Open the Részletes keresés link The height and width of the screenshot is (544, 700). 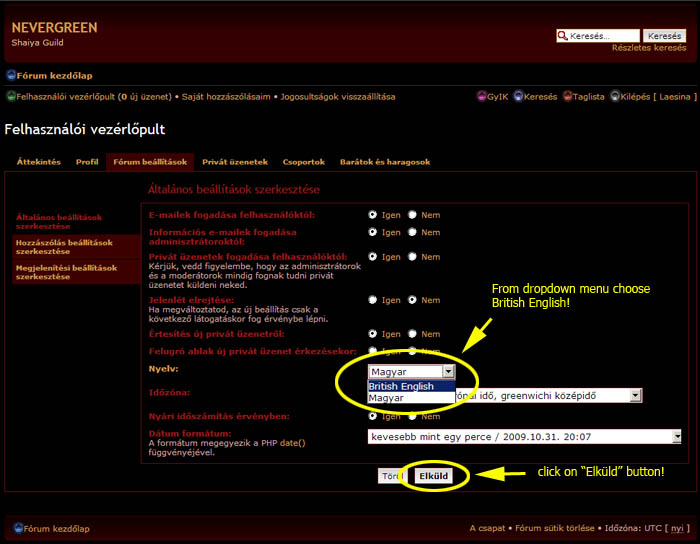point(649,48)
